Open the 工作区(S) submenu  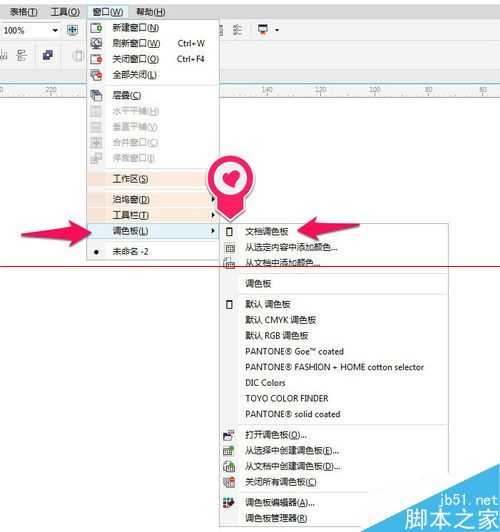point(153,179)
